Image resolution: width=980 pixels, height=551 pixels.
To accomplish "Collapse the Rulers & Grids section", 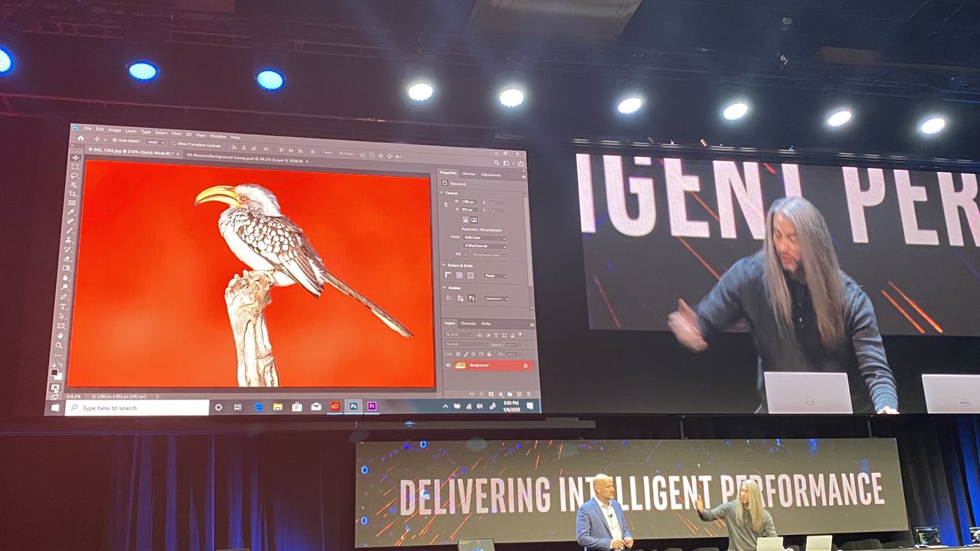I will [x=443, y=266].
